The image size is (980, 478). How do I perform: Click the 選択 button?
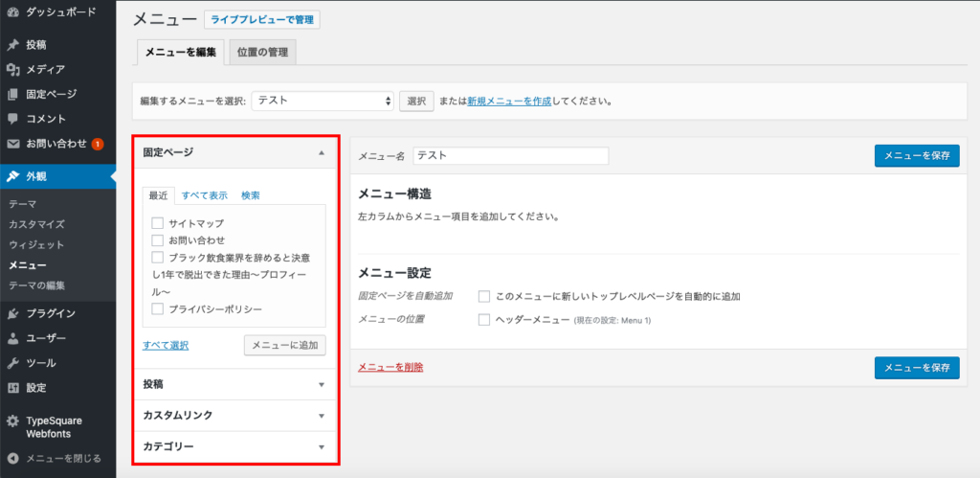point(417,101)
